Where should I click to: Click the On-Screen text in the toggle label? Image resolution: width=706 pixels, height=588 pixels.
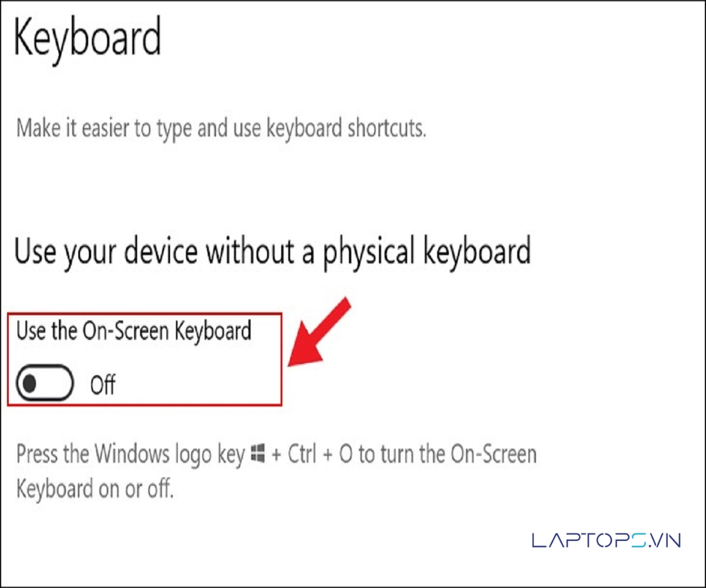click(x=125, y=332)
